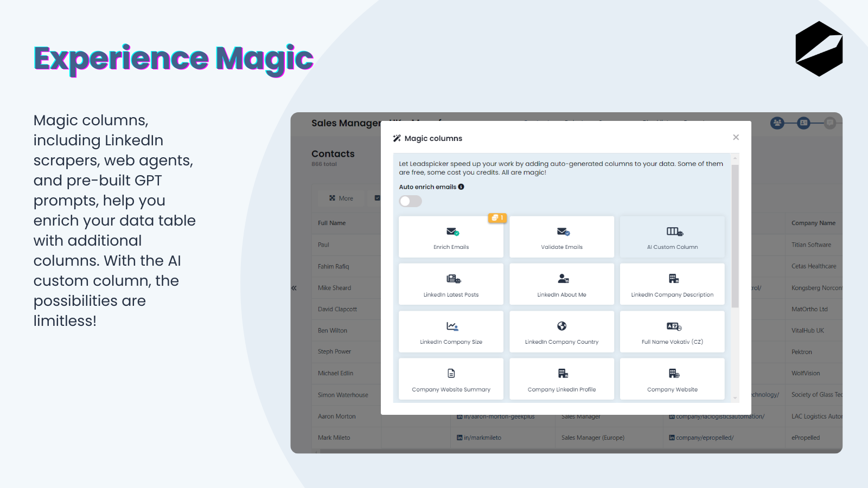This screenshot has height=488, width=868.
Task: Select the Simon Waterhouse contact
Action: point(343,395)
